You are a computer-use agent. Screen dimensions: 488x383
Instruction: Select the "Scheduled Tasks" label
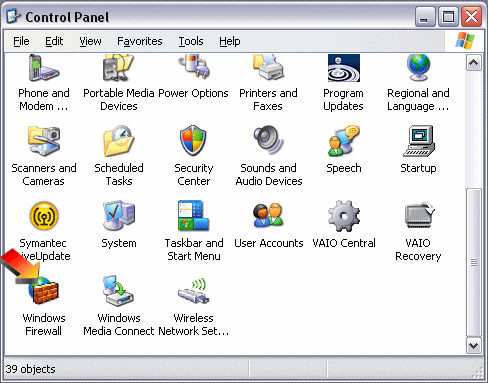tap(119, 174)
